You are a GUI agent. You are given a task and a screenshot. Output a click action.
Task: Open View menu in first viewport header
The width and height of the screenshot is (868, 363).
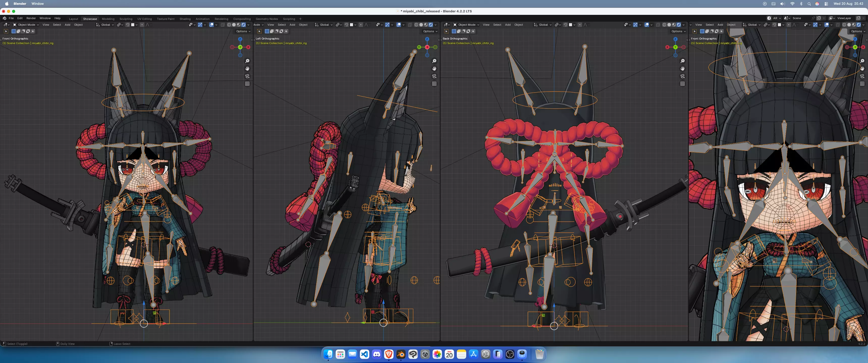pos(46,25)
